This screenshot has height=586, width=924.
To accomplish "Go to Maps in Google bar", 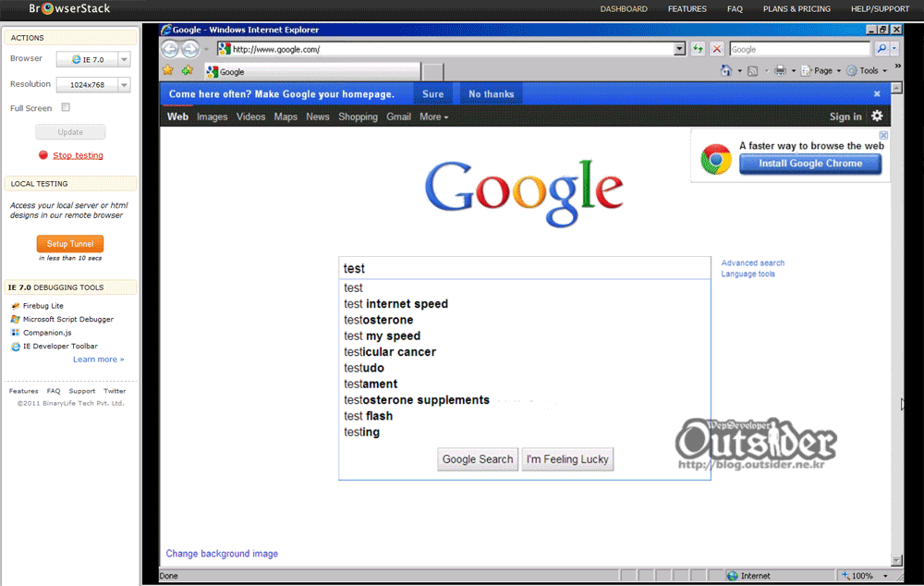I will pos(286,116).
